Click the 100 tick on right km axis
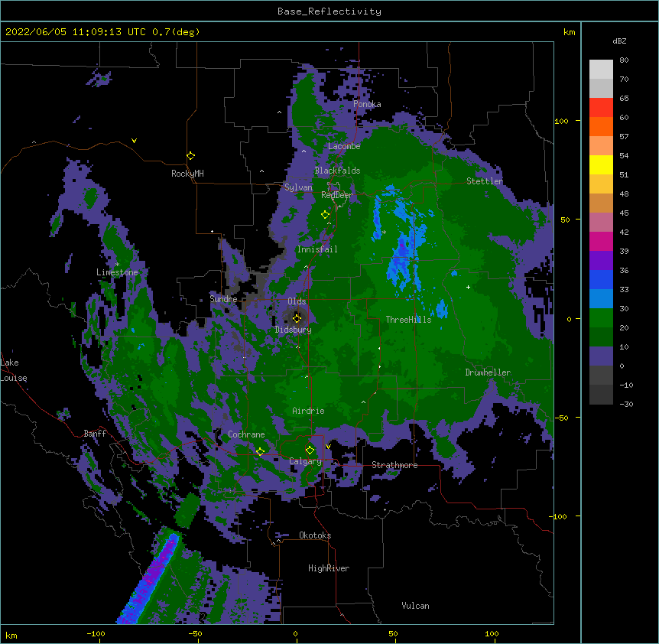659x644 pixels. 561,121
